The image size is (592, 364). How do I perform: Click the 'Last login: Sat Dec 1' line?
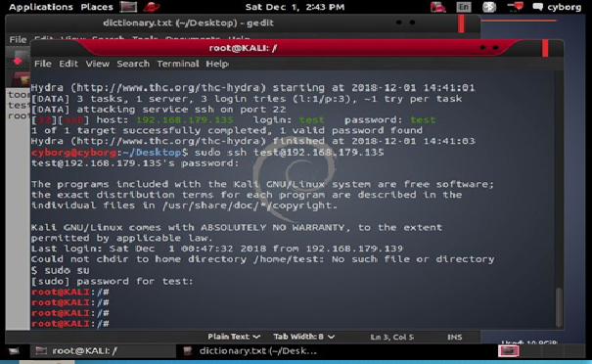pos(217,249)
